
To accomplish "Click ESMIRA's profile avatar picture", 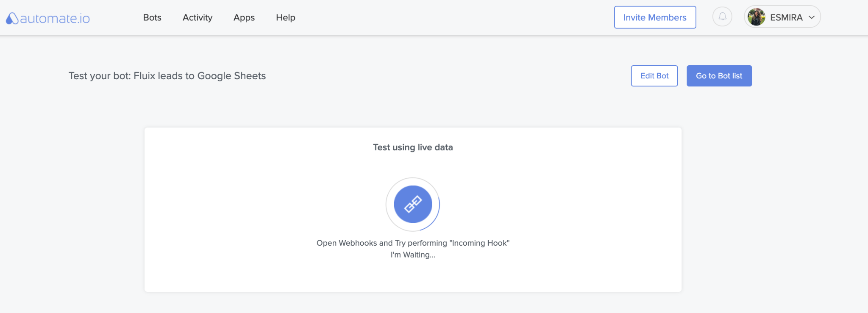I will point(757,17).
